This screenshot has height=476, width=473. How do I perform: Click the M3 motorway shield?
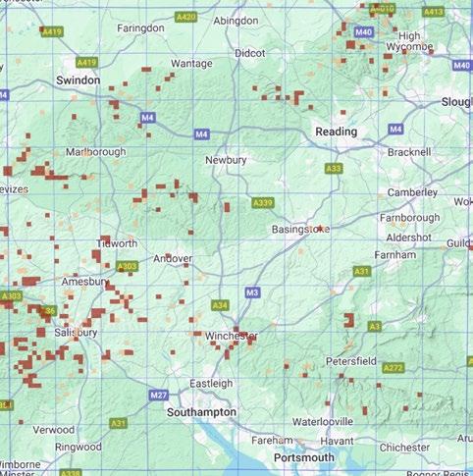coord(252,292)
